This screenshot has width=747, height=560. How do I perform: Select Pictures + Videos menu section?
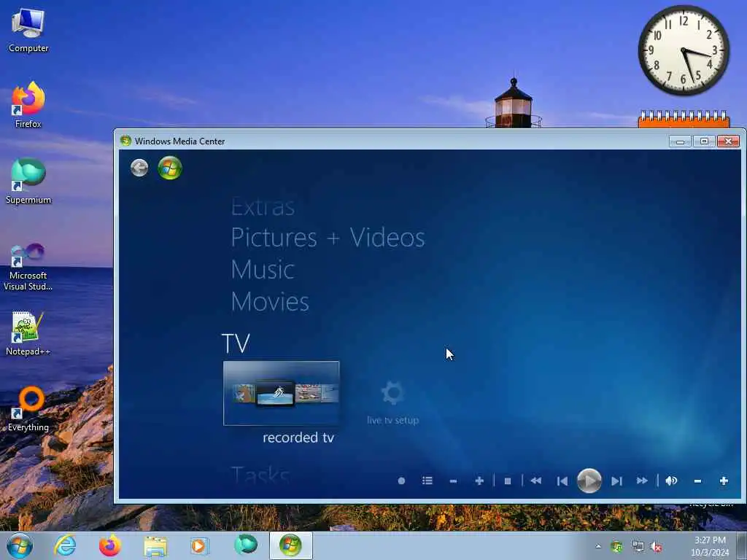(x=328, y=238)
